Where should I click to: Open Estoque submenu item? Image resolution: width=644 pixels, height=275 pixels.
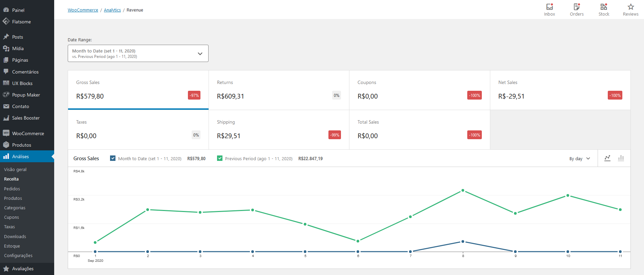pos(12,246)
